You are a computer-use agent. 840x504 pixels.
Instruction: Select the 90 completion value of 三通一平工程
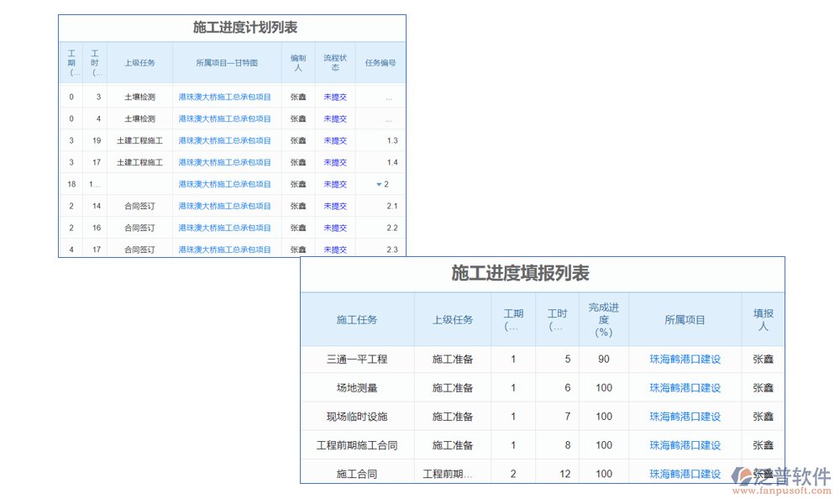click(x=603, y=359)
